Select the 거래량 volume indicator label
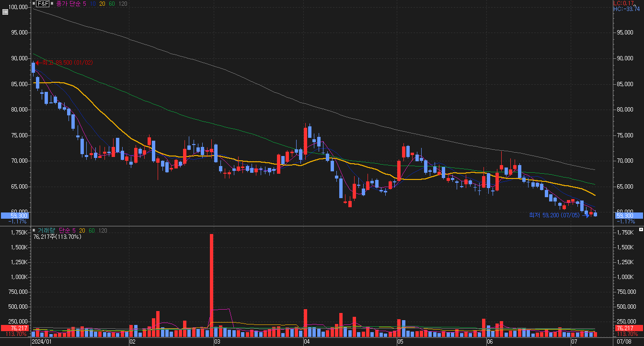644x346 pixels. tap(46, 230)
